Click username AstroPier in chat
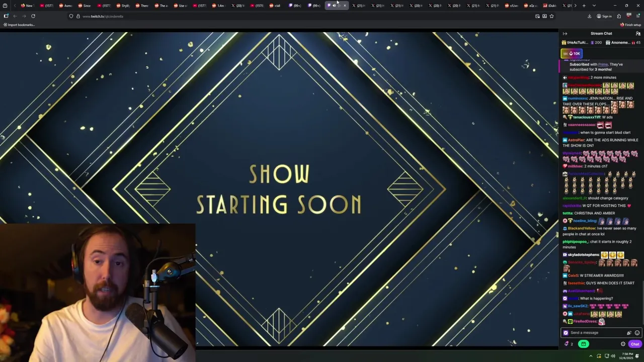This screenshot has width=644, height=362. tap(577, 140)
